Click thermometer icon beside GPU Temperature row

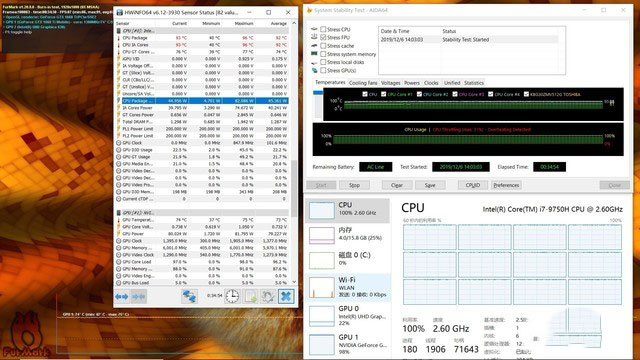point(119,220)
